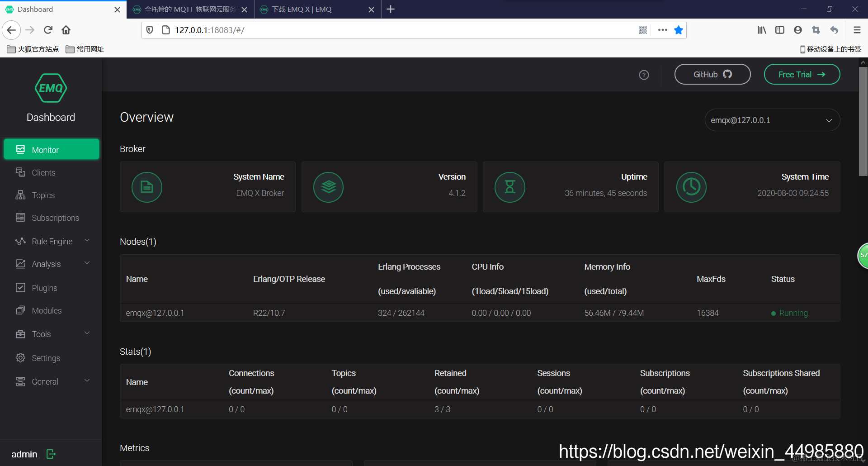Click the Running status in Nodes table
This screenshot has width=868, height=466.
tap(789, 313)
